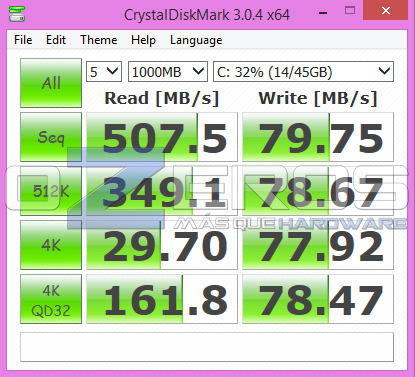This screenshot has height=377, width=415.
Task: Minimize the CrystalDiskMark window
Action: [x=323, y=12]
